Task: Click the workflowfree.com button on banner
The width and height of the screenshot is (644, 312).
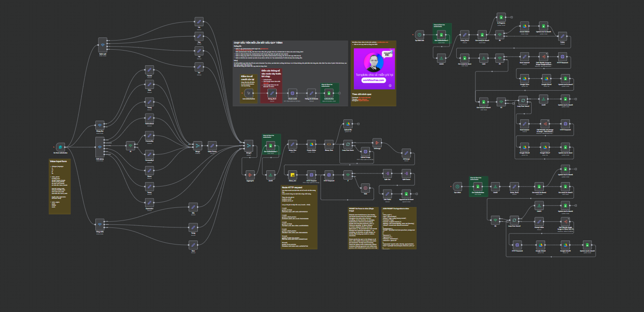Action: tap(374, 80)
